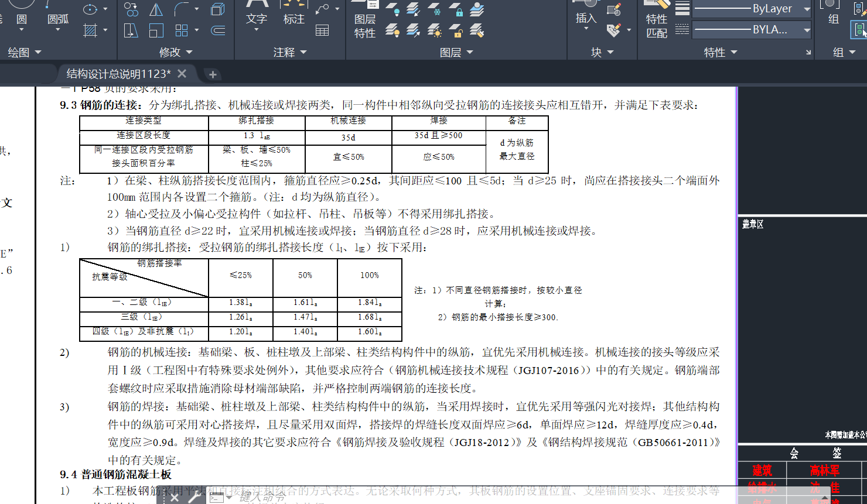The image size is (867, 504).
Task: Select the Mirror tool
Action: click(156, 9)
